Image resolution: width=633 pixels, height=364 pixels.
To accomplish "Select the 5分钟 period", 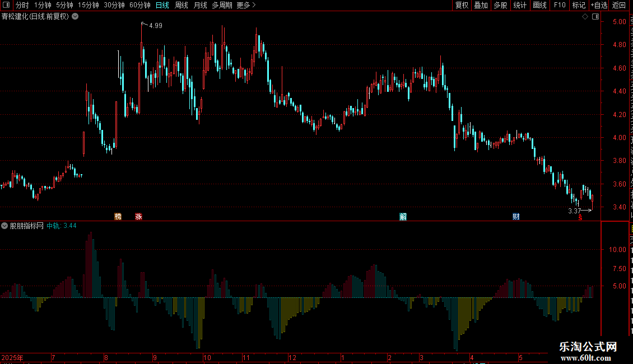I will (64, 5).
